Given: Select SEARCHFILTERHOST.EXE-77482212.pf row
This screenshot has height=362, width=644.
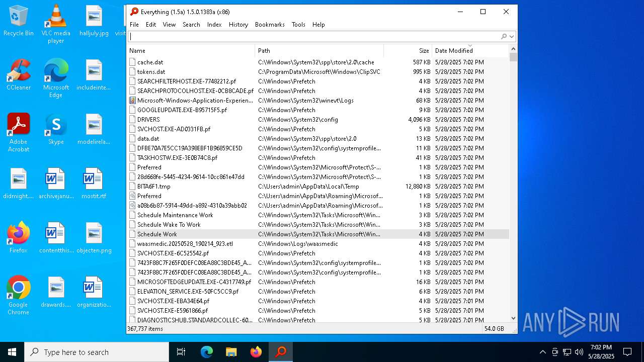Looking at the screenshot, I should click(318, 81).
